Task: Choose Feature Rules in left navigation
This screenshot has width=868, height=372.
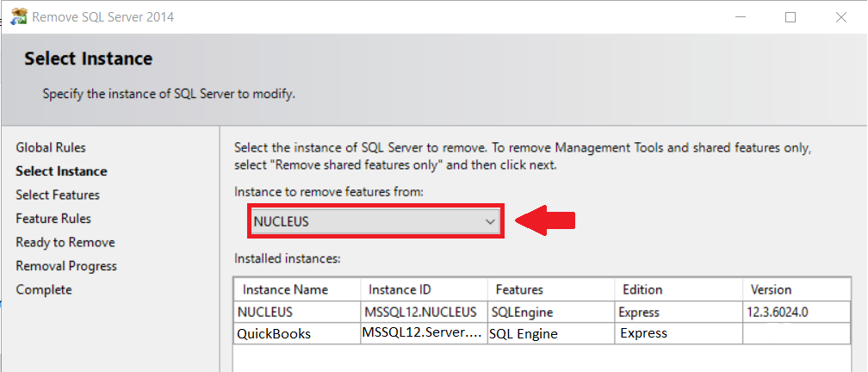Action: tap(53, 219)
